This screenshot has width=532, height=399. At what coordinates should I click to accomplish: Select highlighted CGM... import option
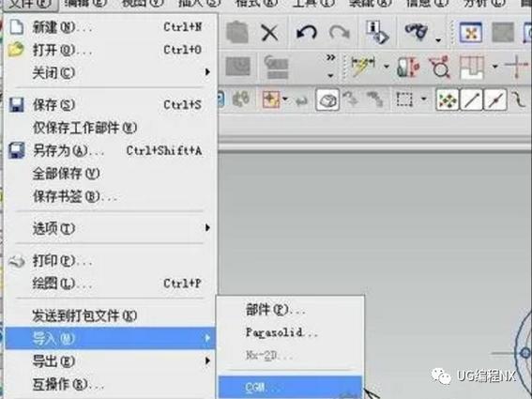click(x=291, y=387)
